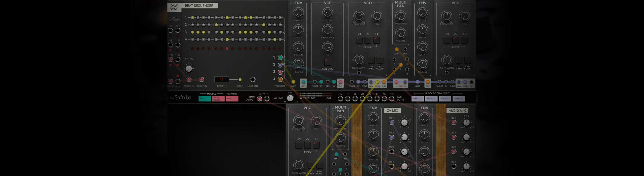Select the DAW SYNC label tab

[174, 7]
